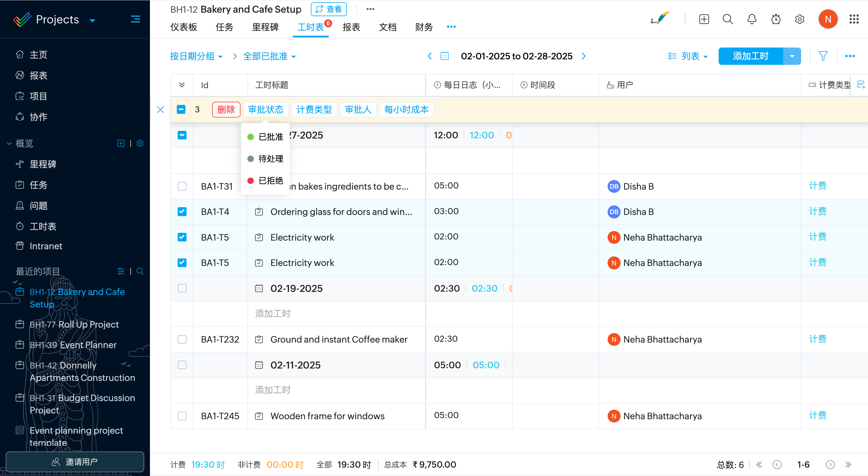The height and width of the screenshot is (476, 868).
Task: Open the notifications bell
Action: pos(752,19)
